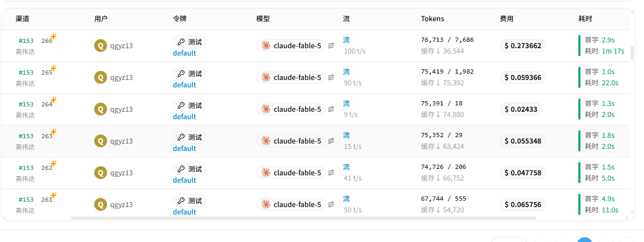Select the claude-fable-5 model tag in row 261
This screenshot has width=644, height=242.
[291, 204]
